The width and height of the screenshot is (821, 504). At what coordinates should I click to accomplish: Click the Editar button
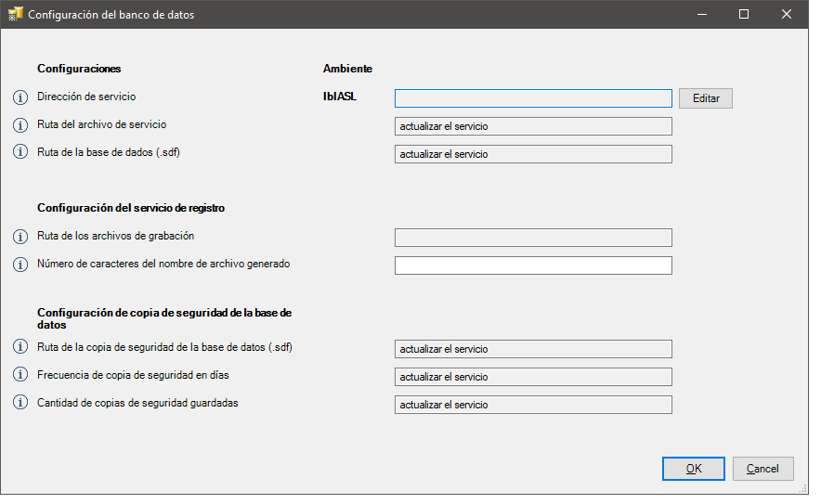(x=705, y=98)
